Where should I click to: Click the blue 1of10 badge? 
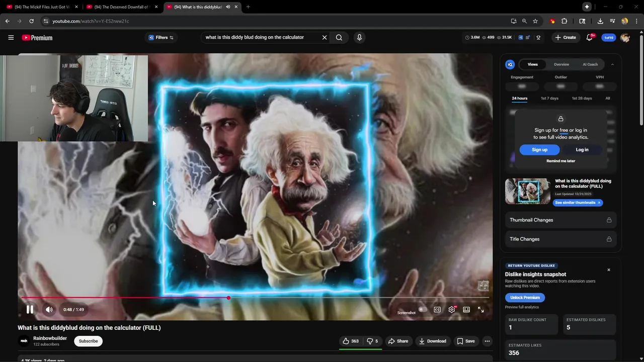pos(609,38)
